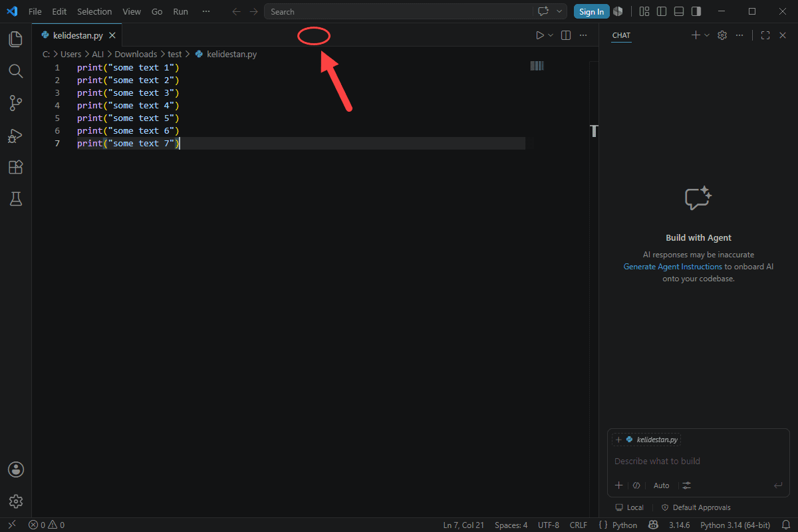
Task: Open the Extensions view
Action: (x=16, y=168)
